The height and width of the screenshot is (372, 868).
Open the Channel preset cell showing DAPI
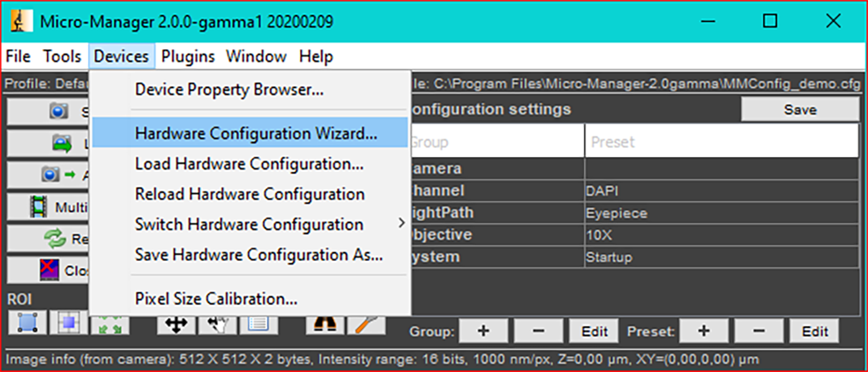click(x=720, y=190)
